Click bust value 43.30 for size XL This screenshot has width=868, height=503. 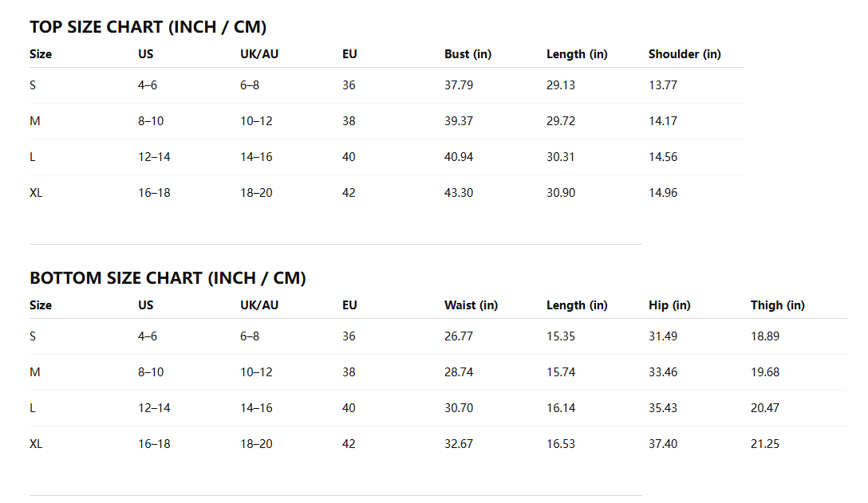[459, 193]
